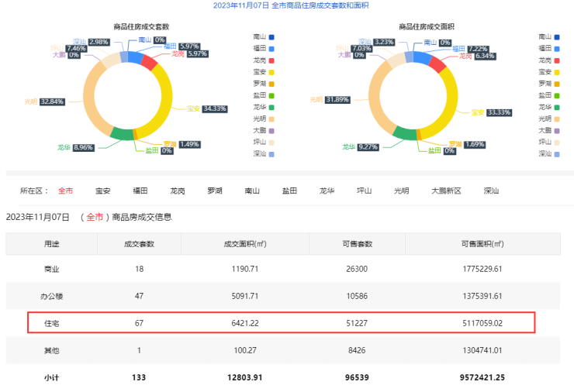Click the 34.33% label on left chart
This screenshot has height=392, width=574.
pos(213,108)
